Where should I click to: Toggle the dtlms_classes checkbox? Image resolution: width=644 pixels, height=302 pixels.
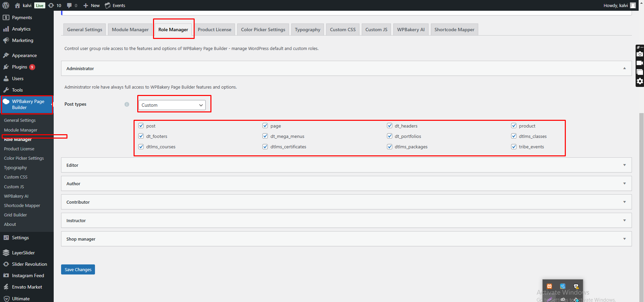click(x=514, y=136)
